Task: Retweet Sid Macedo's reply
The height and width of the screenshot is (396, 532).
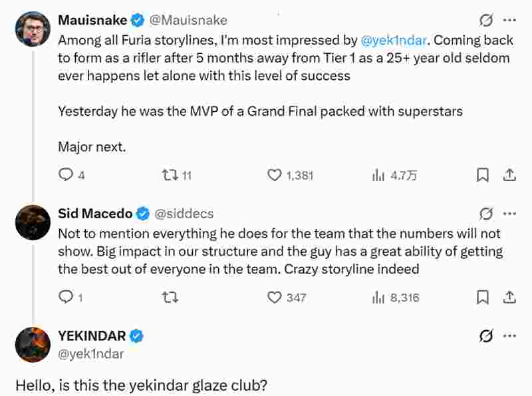Action: click(x=170, y=297)
